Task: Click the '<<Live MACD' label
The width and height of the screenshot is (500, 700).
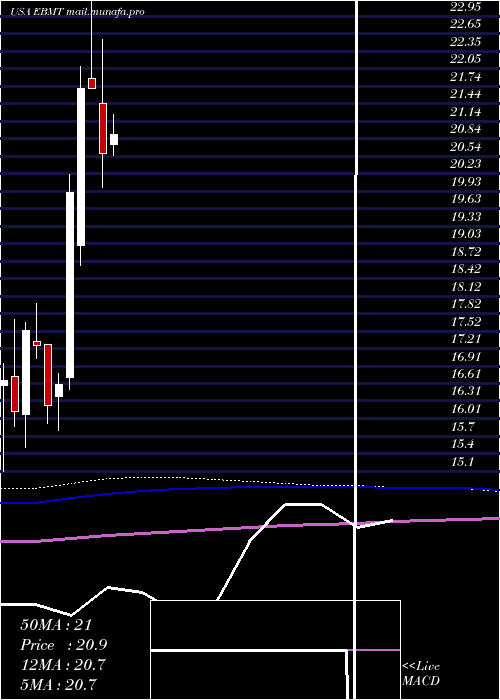Action: [421, 674]
